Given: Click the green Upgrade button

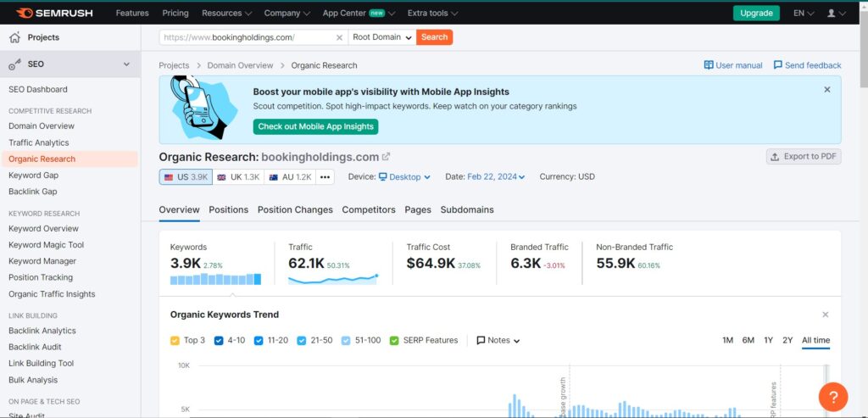Looking at the screenshot, I should (x=756, y=13).
